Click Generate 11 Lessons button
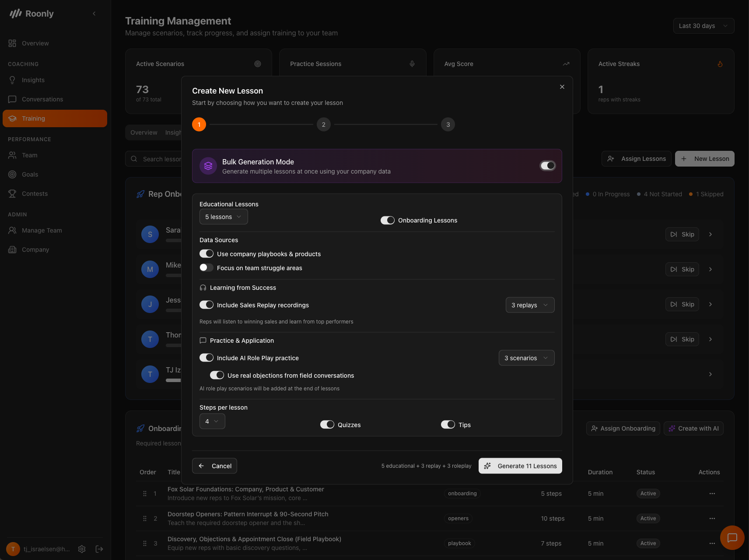 [520, 466]
